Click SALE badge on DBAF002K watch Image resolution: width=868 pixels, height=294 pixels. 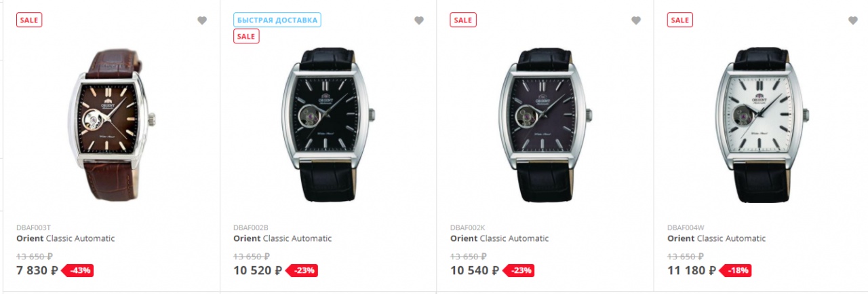point(463,20)
